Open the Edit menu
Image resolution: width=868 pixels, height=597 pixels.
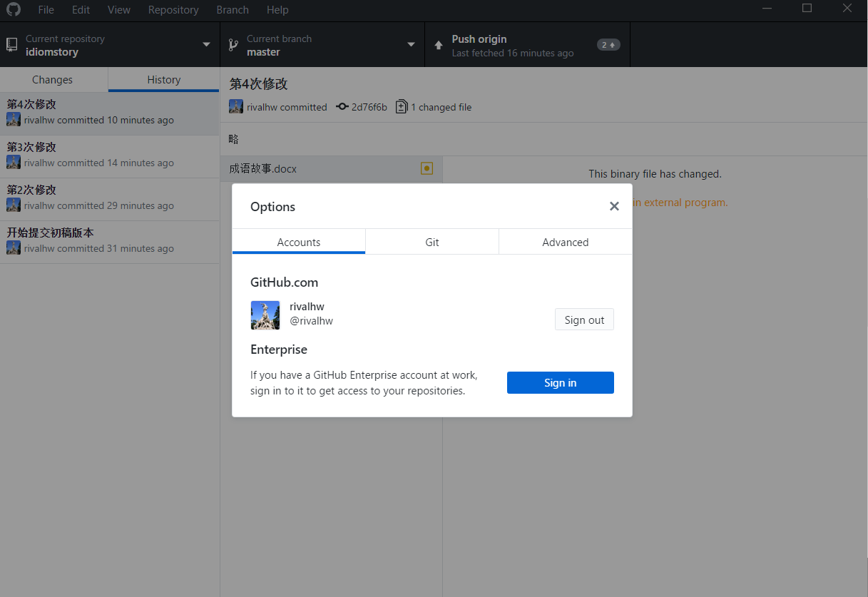coord(81,10)
